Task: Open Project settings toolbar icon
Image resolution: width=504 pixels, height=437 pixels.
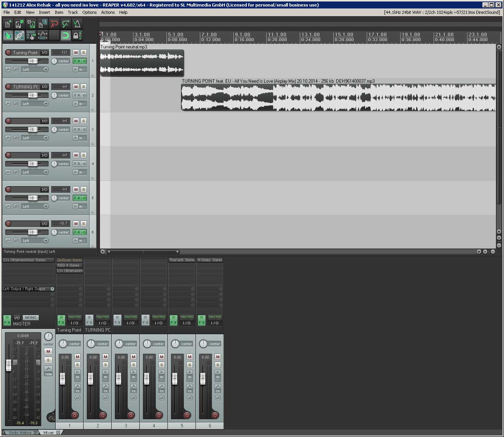Action: (x=42, y=24)
